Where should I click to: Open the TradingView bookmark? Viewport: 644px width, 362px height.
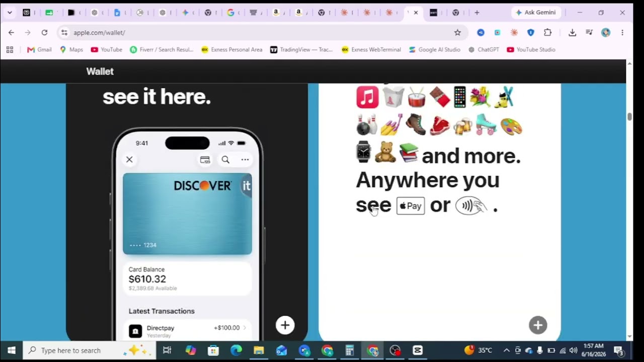click(302, 49)
